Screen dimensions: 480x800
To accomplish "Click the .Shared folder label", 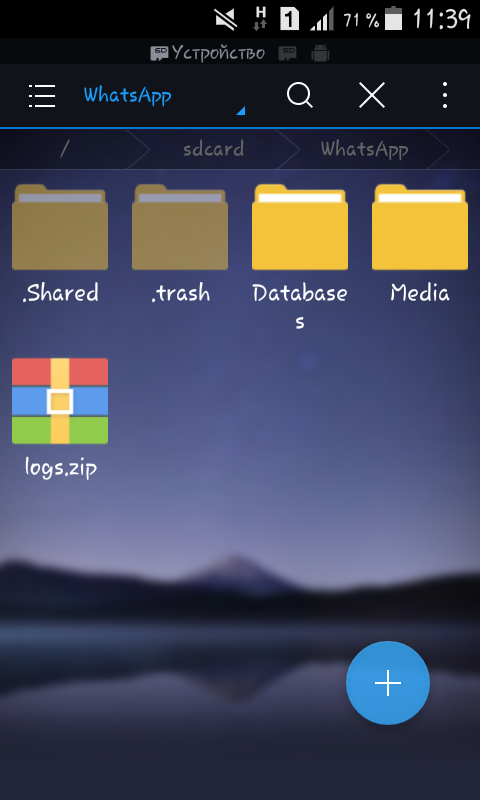I will [60, 293].
